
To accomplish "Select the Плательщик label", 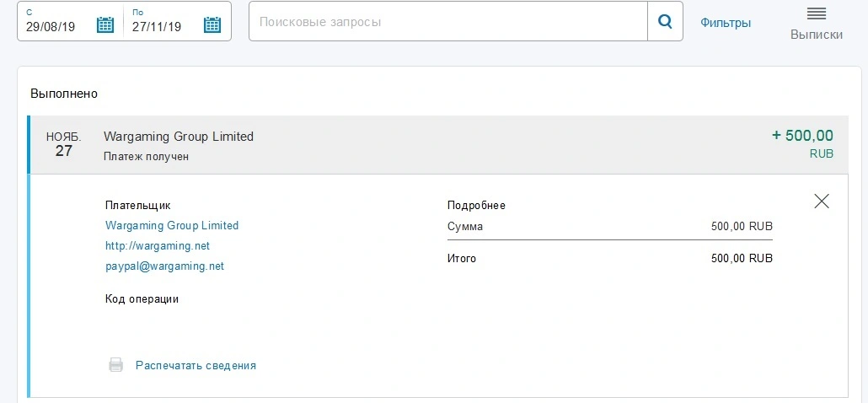I will point(138,206).
